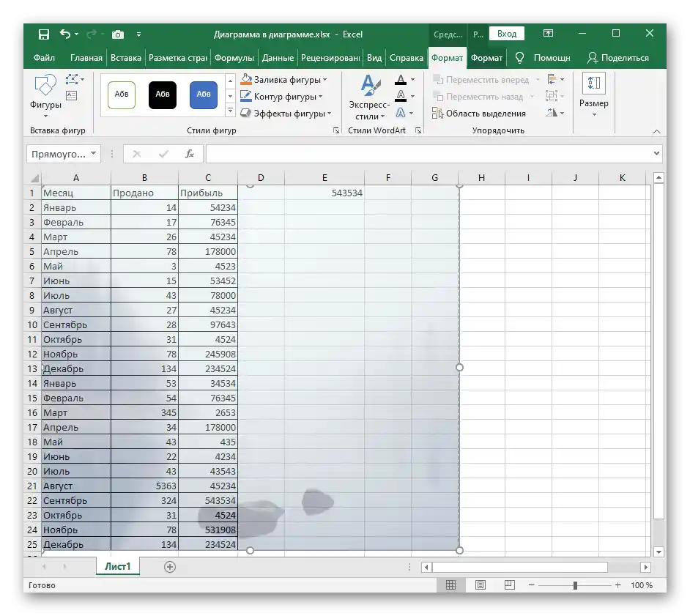Click the lightbulb Помощник icon
The height and width of the screenshot is (616, 690).
point(519,58)
